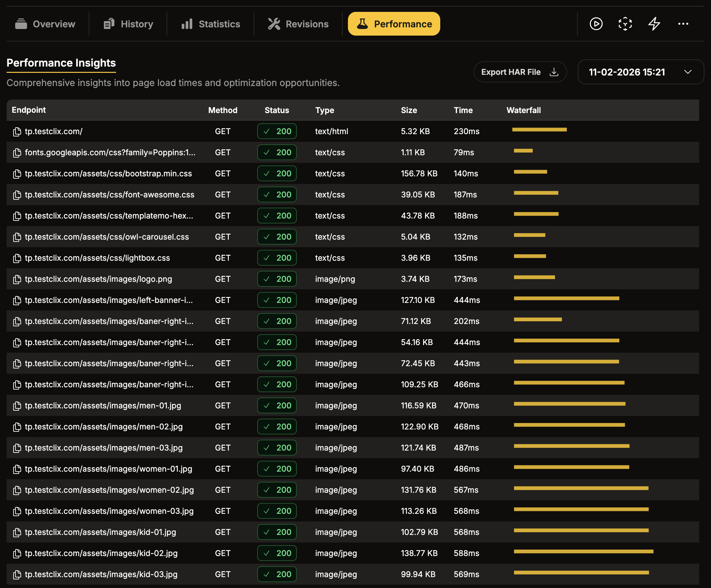The height and width of the screenshot is (588, 711).
Task: Click the Performance Insights heading
Action: 61,63
